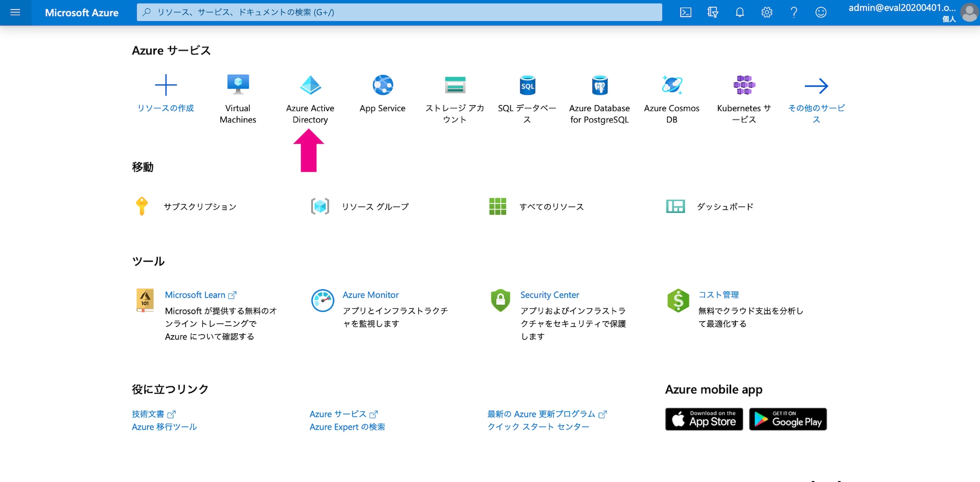This screenshot has width=980, height=482.
Task: Open the リソース グループ cube icon
Action: click(320, 207)
